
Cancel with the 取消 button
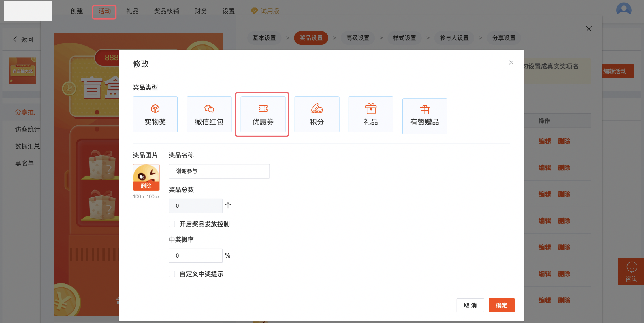point(470,305)
